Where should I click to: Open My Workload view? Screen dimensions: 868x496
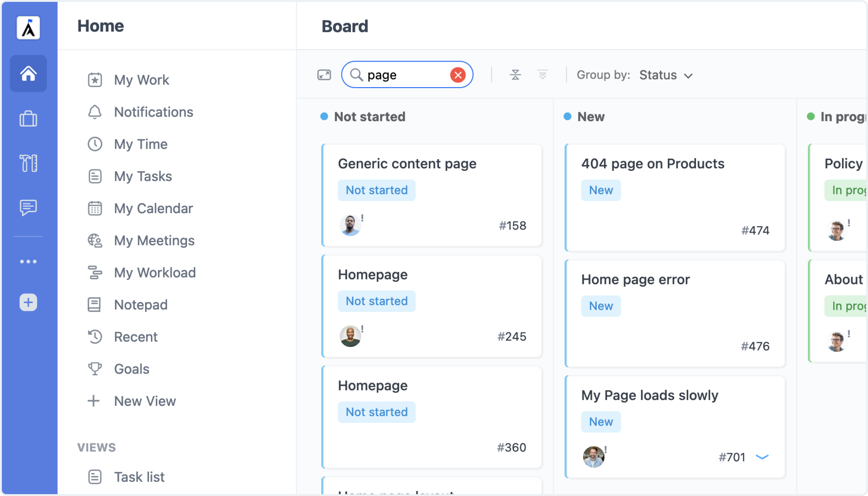coord(155,272)
